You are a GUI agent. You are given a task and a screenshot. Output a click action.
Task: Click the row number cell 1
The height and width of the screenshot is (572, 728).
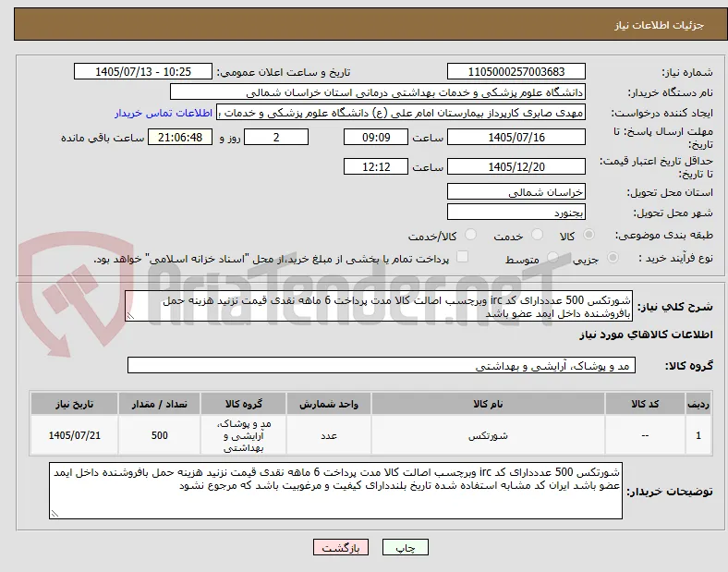tap(698, 435)
